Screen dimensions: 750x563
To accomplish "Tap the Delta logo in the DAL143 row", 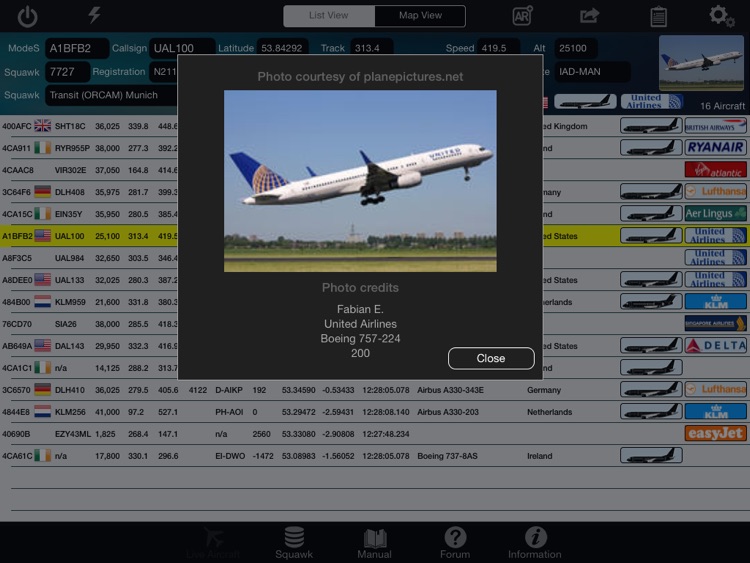I will pyautogui.click(x=716, y=345).
